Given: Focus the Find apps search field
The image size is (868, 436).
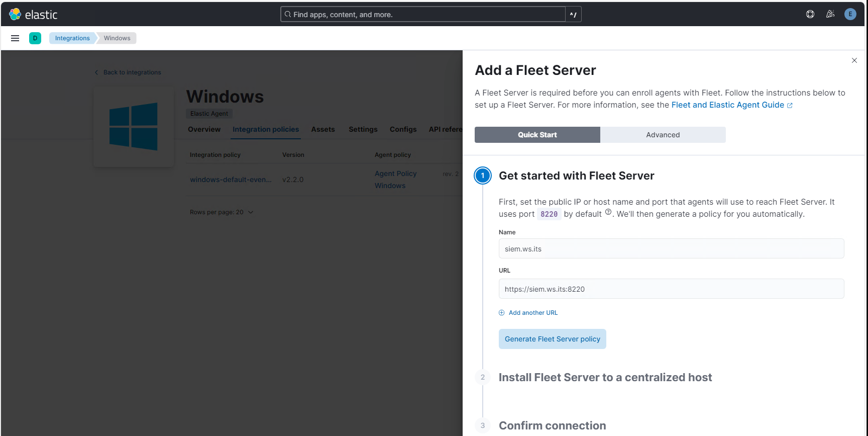Looking at the screenshot, I should click(x=423, y=15).
